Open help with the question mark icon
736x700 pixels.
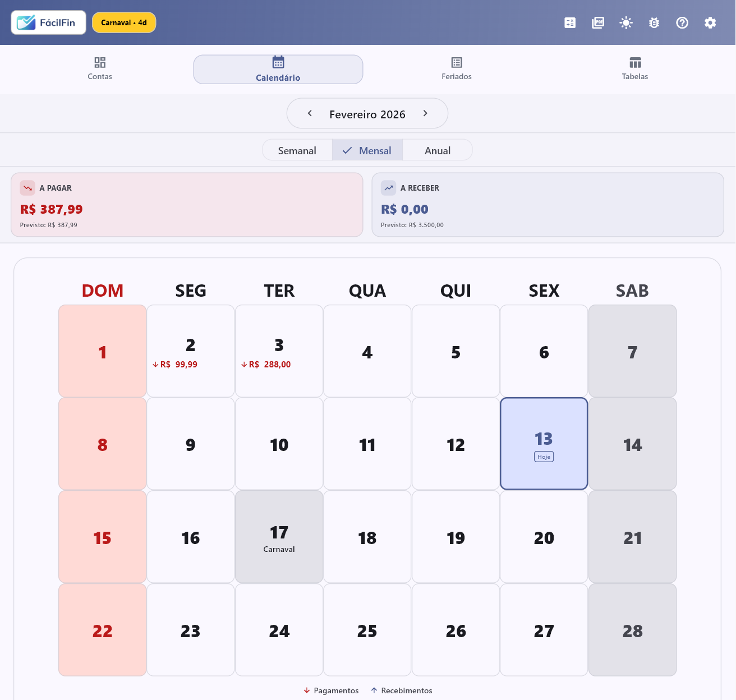coord(682,22)
